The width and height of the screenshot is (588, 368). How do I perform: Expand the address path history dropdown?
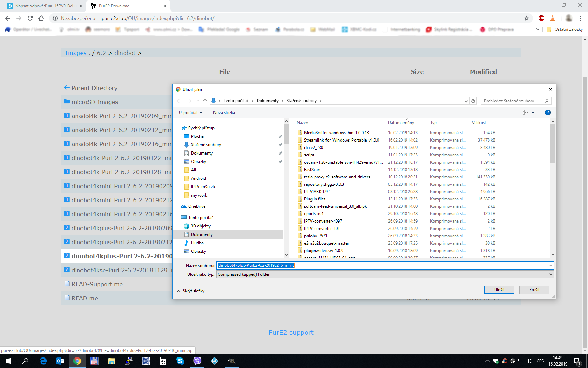pyautogui.click(x=466, y=101)
